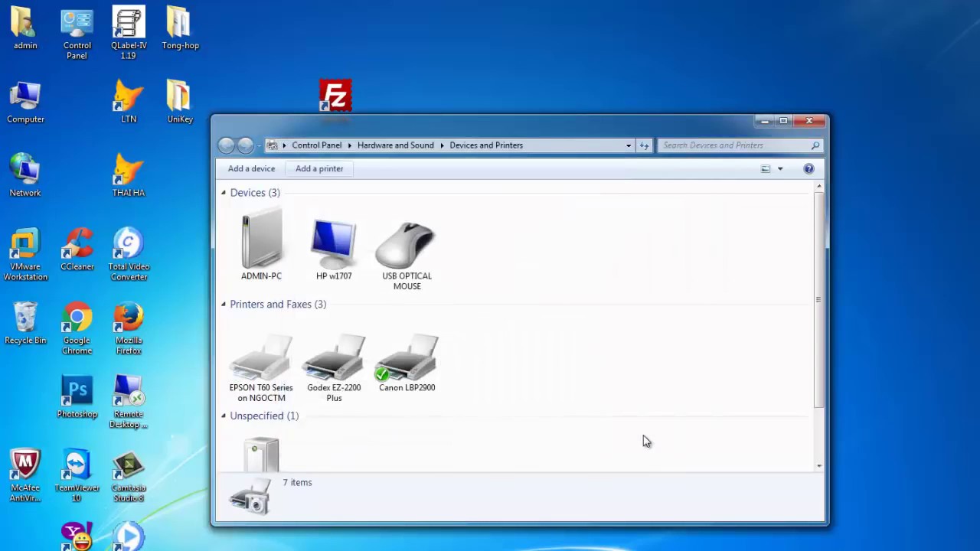Select the QLabel-IV 1.19 shortcut
The width and height of the screenshot is (980, 551).
click(129, 34)
